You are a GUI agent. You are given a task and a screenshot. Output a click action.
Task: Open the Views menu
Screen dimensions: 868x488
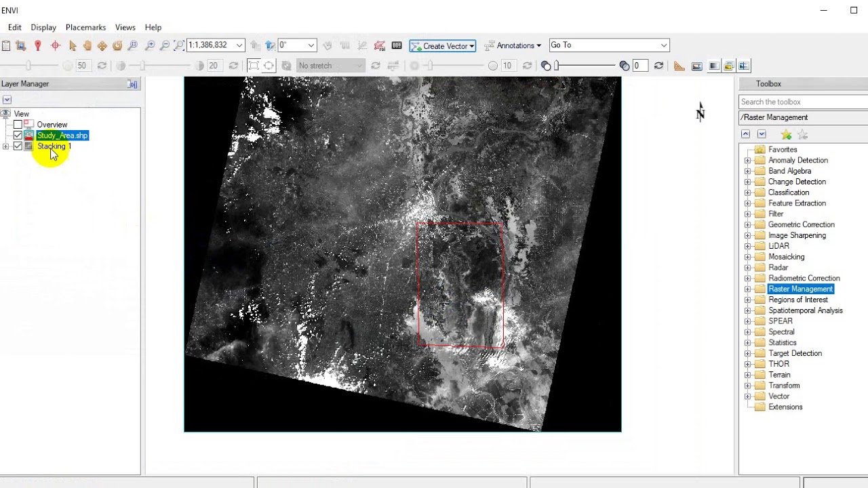(125, 28)
